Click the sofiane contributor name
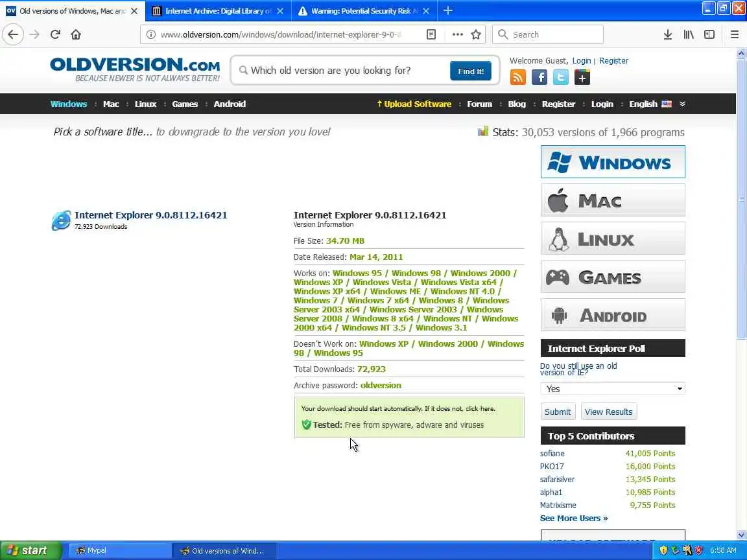Viewport: 747px width, 560px height. point(552,453)
